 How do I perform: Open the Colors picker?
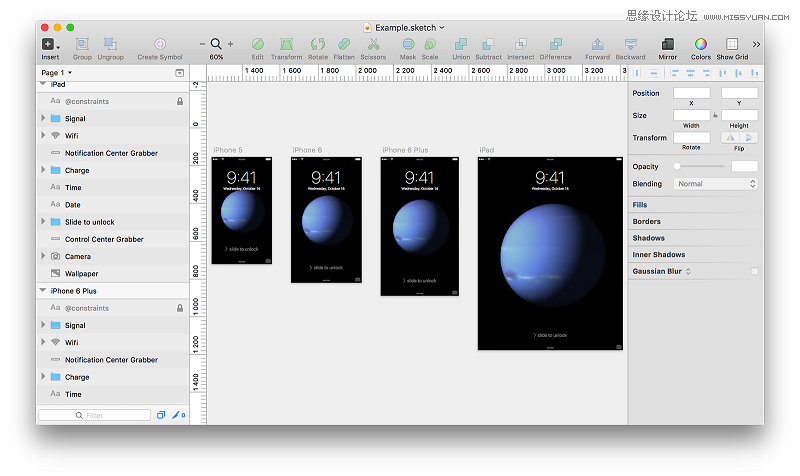(701, 44)
